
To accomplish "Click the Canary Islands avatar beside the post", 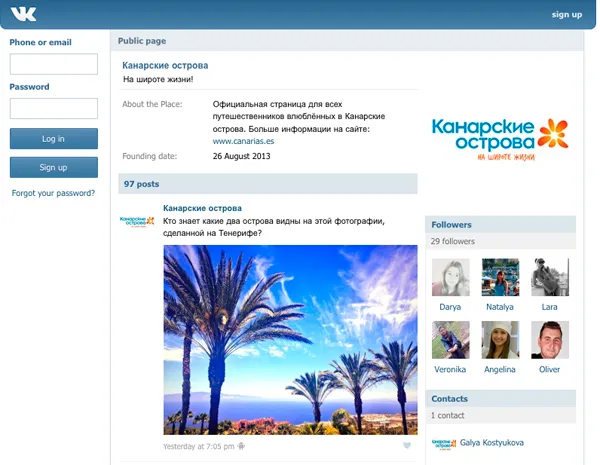I will click(x=136, y=221).
